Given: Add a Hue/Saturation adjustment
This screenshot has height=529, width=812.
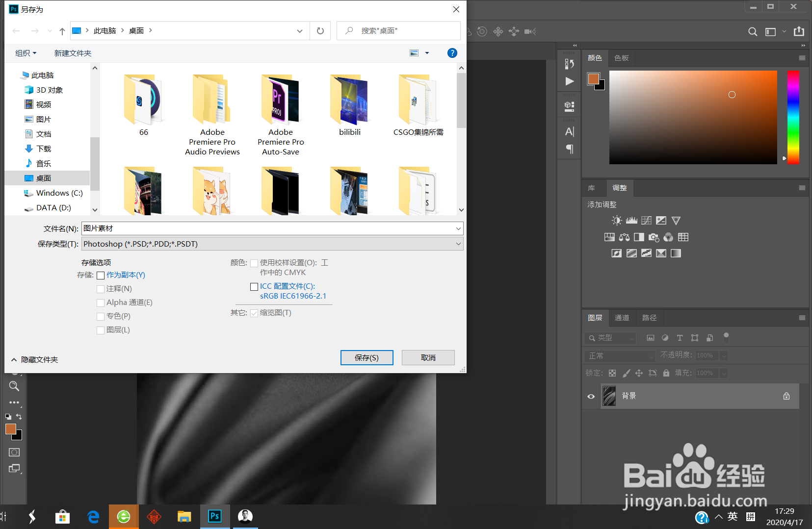Looking at the screenshot, I should pyautogui.click(x=609, y=237).
